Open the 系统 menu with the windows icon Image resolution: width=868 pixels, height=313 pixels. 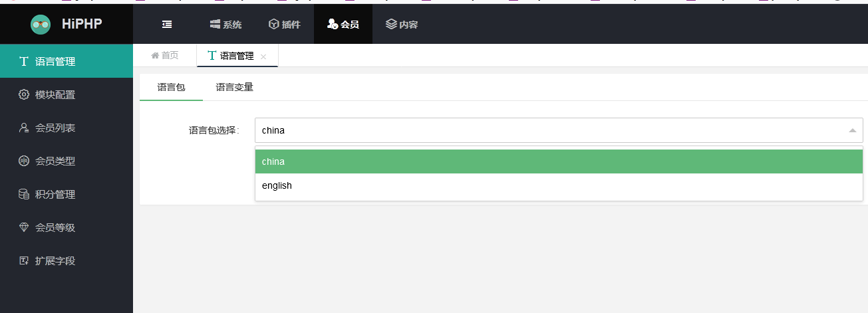click(216, 25)
